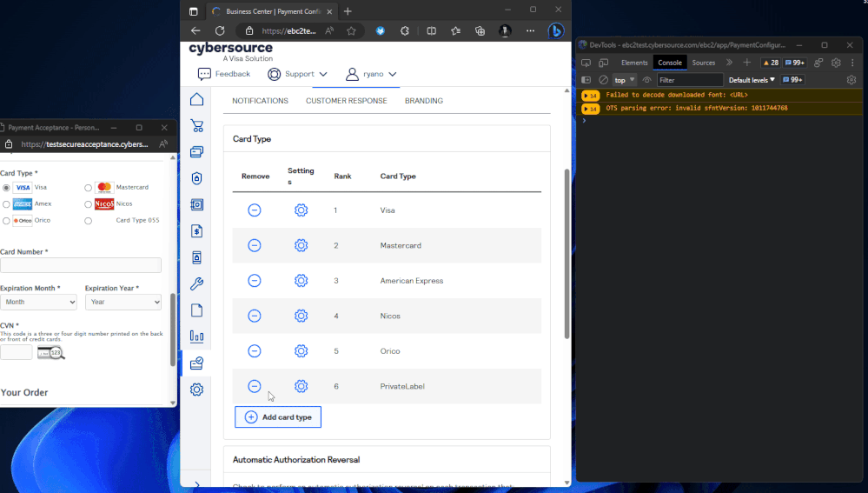Open the shopping cart sidebar icon
The height and width of the screenshot is (493, 868).
click(x=197, y=125)
